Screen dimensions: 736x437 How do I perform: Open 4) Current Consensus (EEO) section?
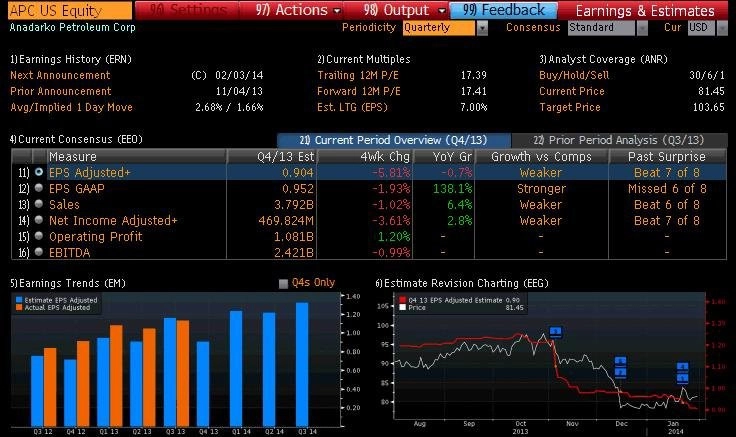click(x=76, y=139)
